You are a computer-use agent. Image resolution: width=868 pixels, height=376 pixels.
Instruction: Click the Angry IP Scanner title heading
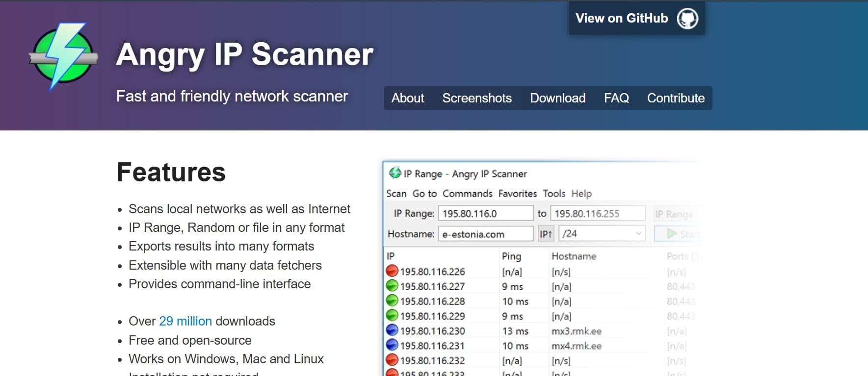point(244,54)
